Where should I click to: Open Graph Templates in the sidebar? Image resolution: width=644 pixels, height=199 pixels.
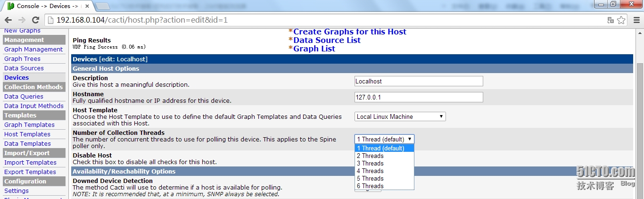click(x=29, y=124)
